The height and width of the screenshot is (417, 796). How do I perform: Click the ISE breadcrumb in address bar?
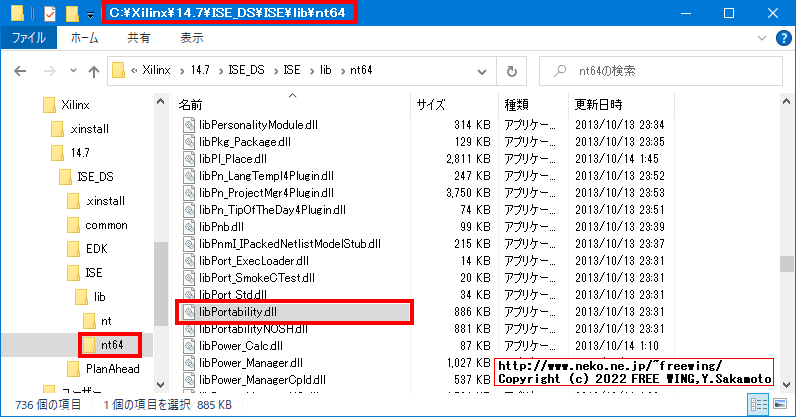click(x=292, y=70)
